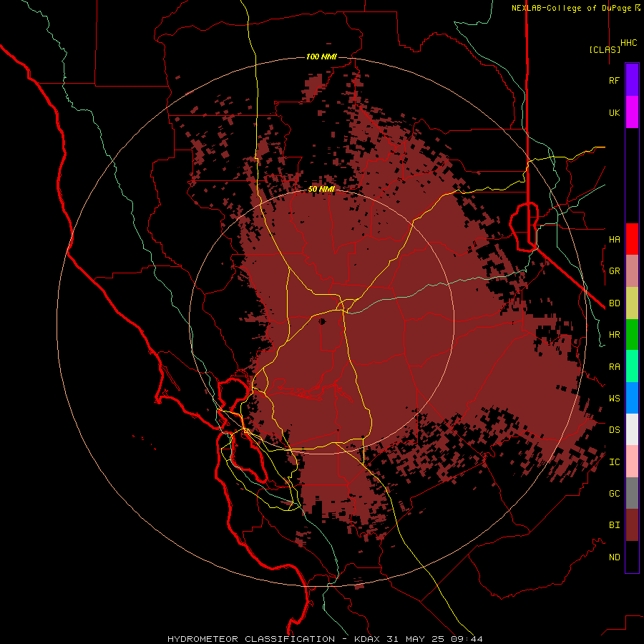644x644 pixels.
Task: Click the BD legend label
Action: [x=614, y=303]
